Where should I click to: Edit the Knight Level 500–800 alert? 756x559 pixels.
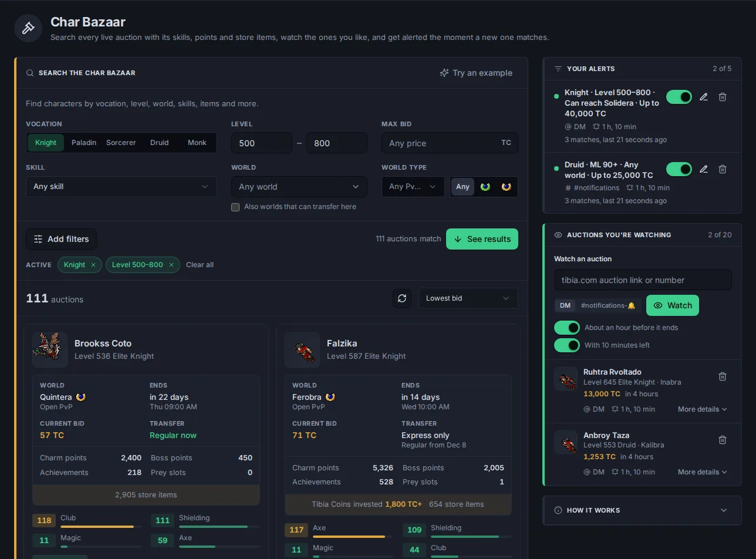(x=704, y=97)
